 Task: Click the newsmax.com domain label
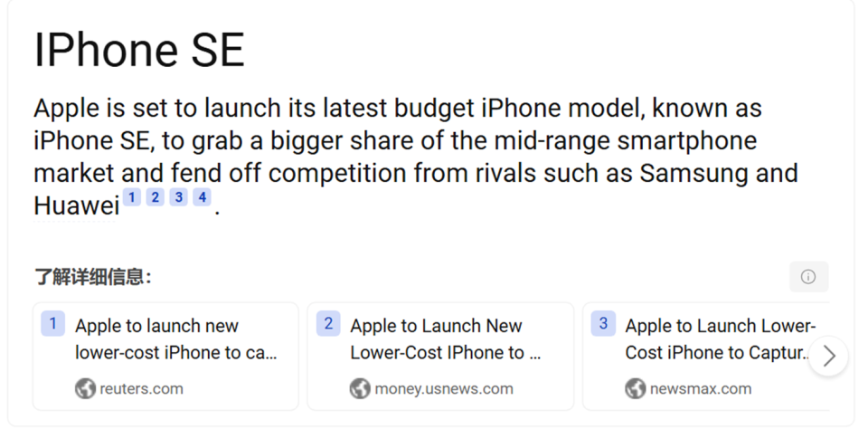coord(700,389)
